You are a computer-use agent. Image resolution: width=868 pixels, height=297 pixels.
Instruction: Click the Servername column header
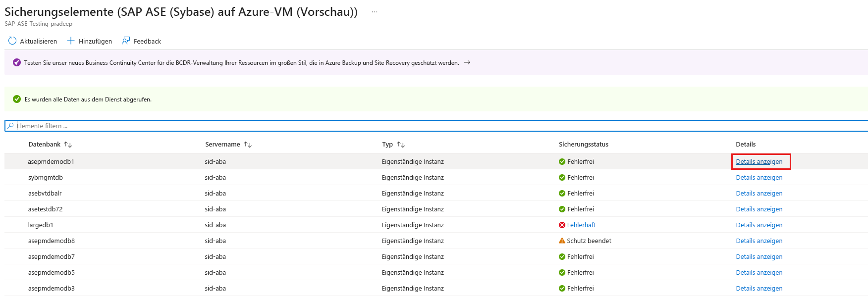click(222, 145)
